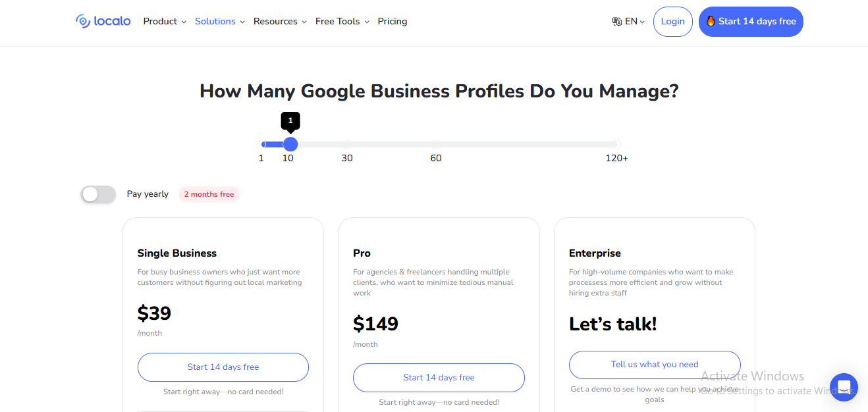Click the Login button
Image resolution: width=868 pixels, height=412 pixels.
(x=672, y=21)
